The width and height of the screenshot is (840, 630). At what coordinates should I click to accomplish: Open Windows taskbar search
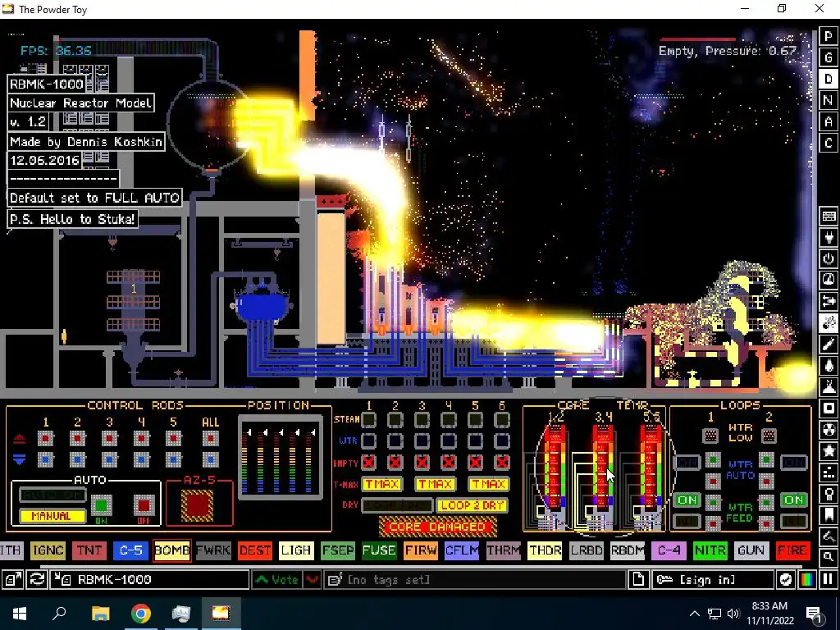point(59,614)
